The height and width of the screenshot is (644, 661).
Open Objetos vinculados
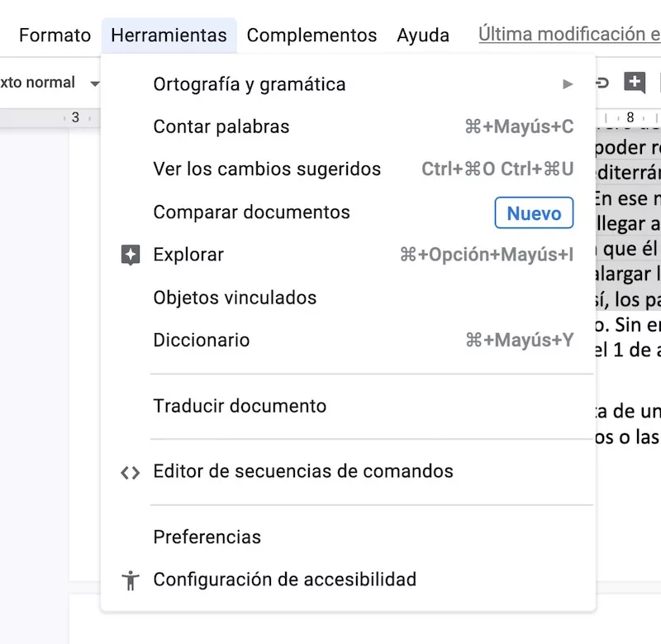(x=235, y=298)
